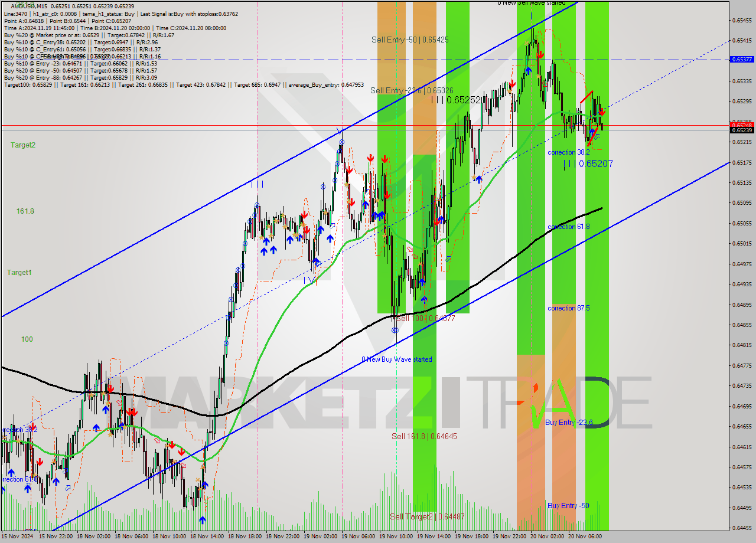Viewport: 756px width, 543px height.
Task: Click the 'Buy %10 @ C_Entry38: 0.65202' line
Action: pyautogui.click(x=80, y=42)
